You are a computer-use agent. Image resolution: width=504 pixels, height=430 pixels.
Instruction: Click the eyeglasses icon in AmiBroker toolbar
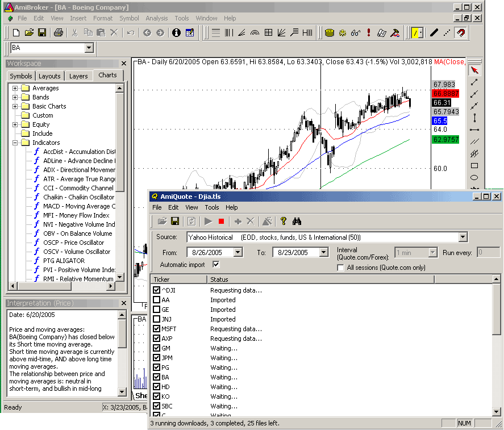(356, 32)
